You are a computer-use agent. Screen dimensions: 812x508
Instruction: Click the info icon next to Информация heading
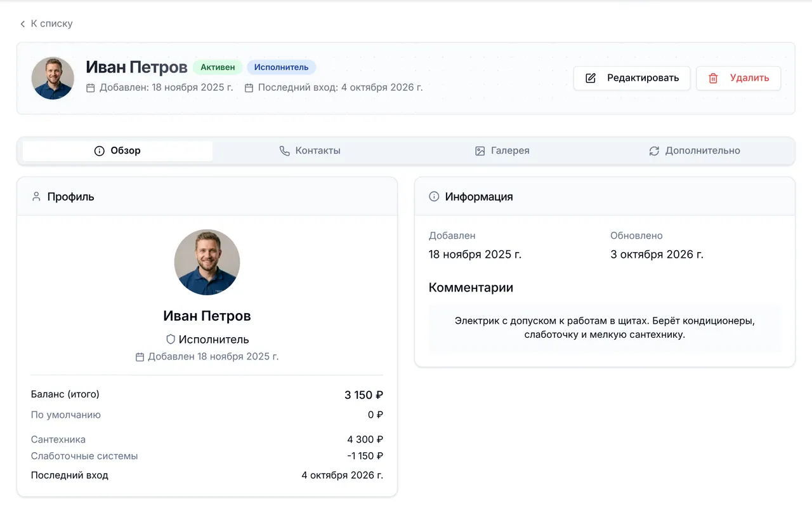click(x=434, y=197)
